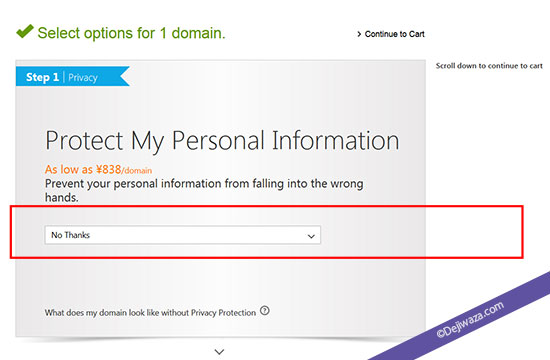The height and width of the screenshot is (360, 550).
Task: Click the ©Dejiwaza.com purple watermark banner
Action: pyautogui.click(x=470, y=319)
